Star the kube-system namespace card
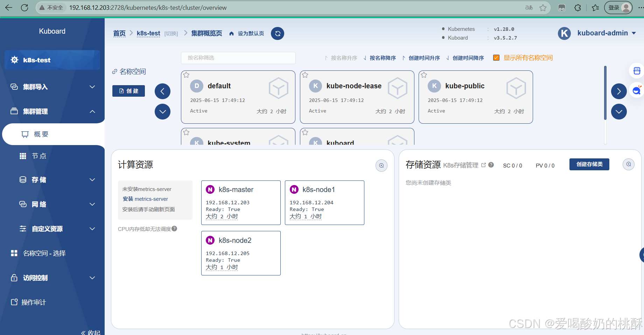The image size is (644, 335). [x=187, y=132]
